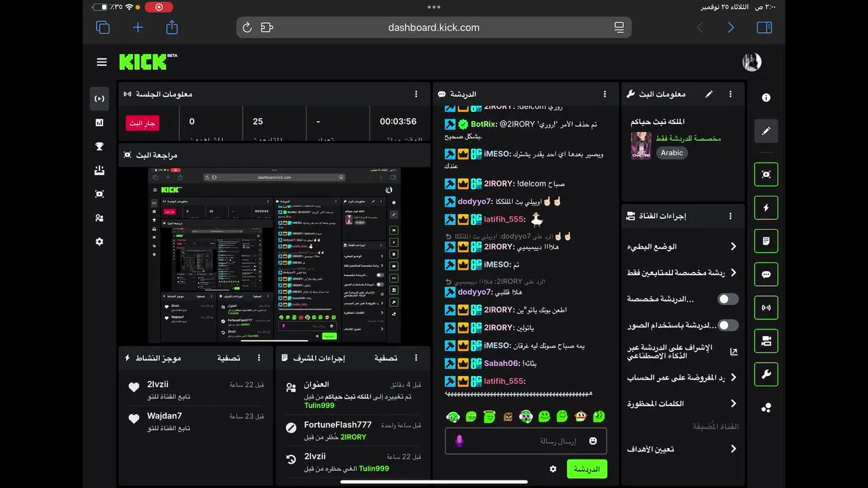The height and width of the screenshot is (488, 868).
Task: Click the three-dots icon at right toolbar bottom
Action: (766, 407)
